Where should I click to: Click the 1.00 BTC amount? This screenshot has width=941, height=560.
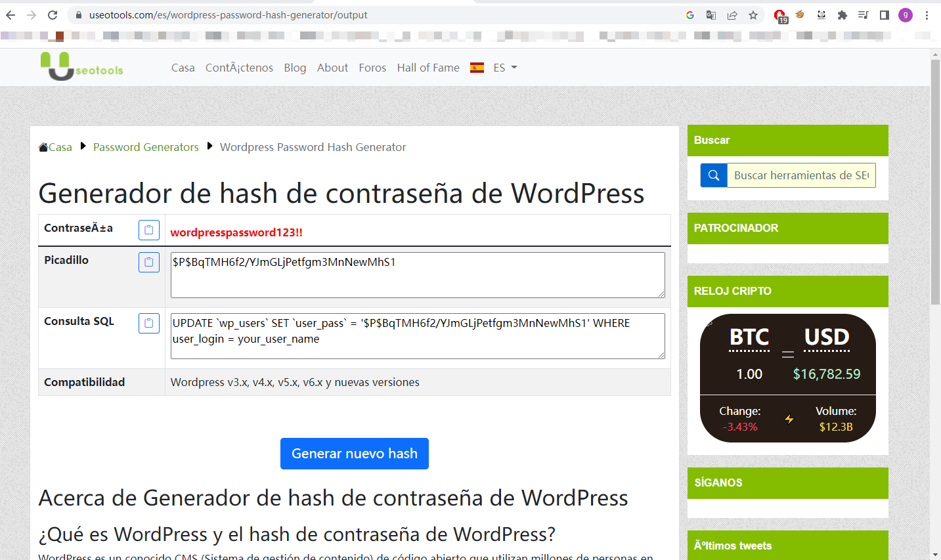pos(749,374)
